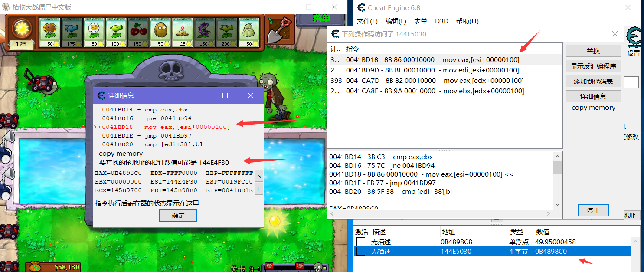Select the Squash seed packet
The image size is (644, 272).
coord(249,33)
